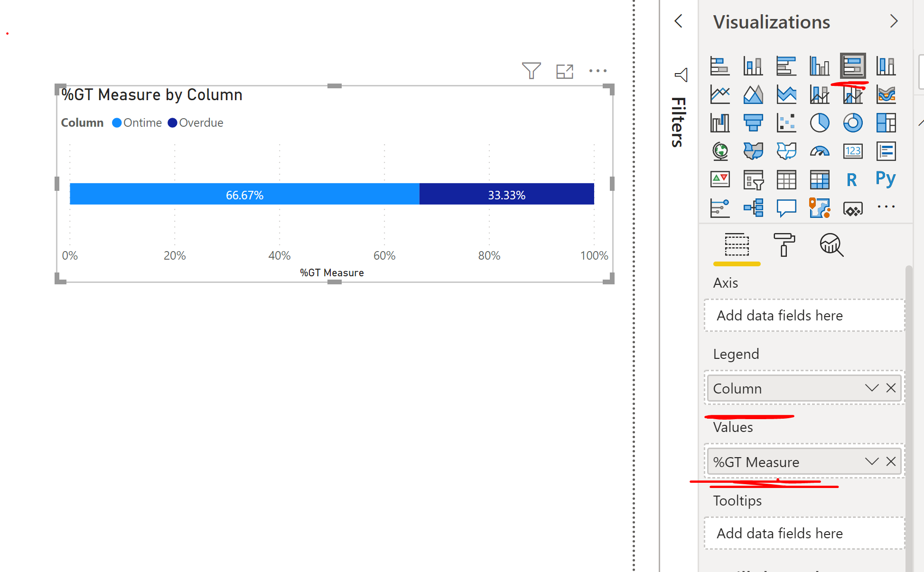Open dropdown for Column legend field
This screenshot has height=572, width=924.
[872, 388]
